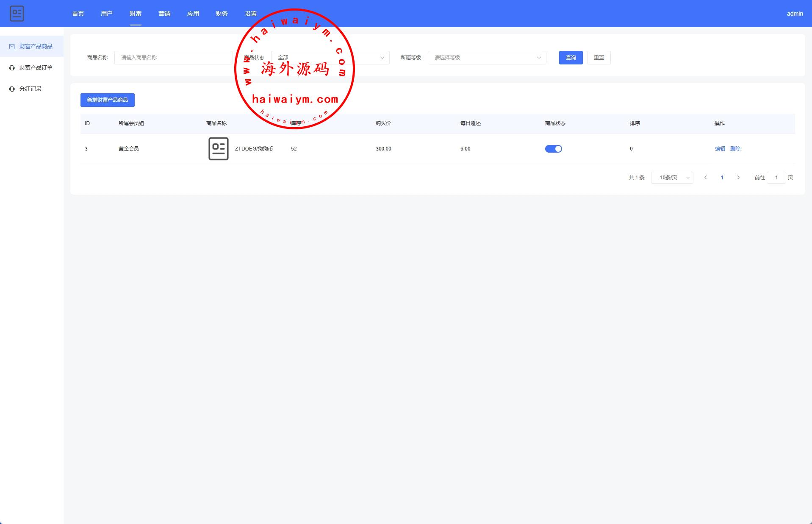Click the app logo icon in header

[x=17, y=14]
